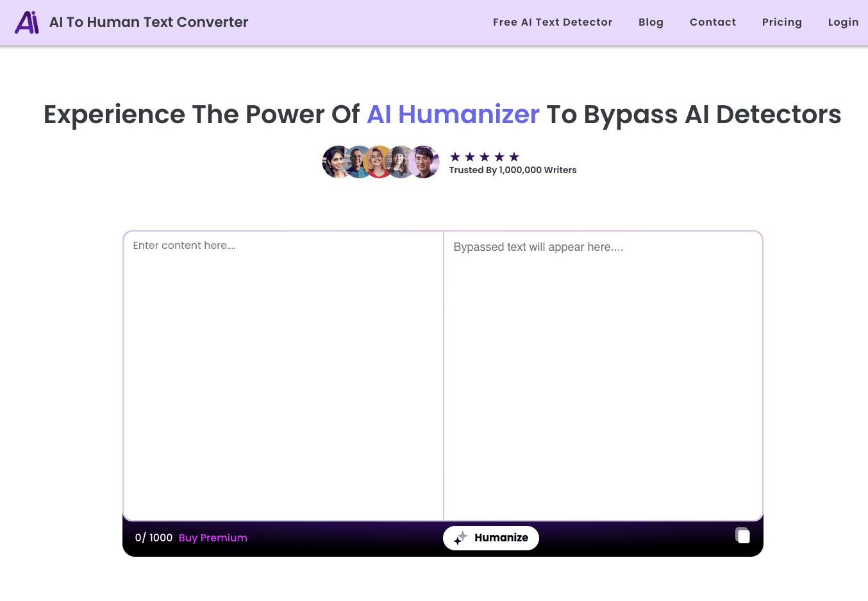Click the star icon next to Trusted By text
The height and width of the screenshot is (601, 868).
tap(455, 157)
